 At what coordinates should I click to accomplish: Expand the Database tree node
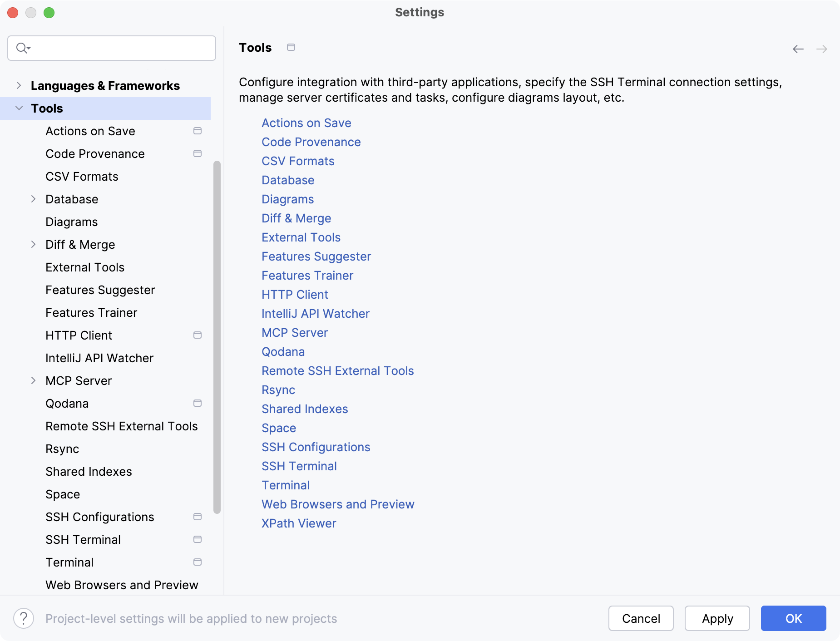33,199
